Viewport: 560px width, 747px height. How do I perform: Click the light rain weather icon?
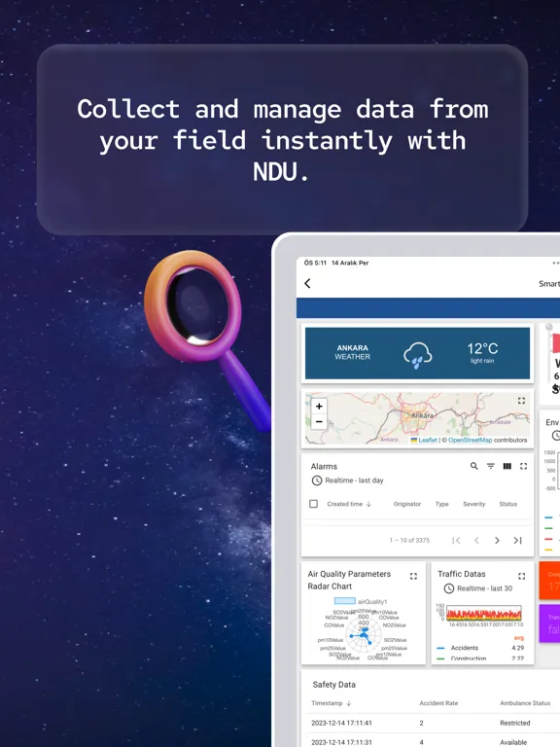pos(418,355)
